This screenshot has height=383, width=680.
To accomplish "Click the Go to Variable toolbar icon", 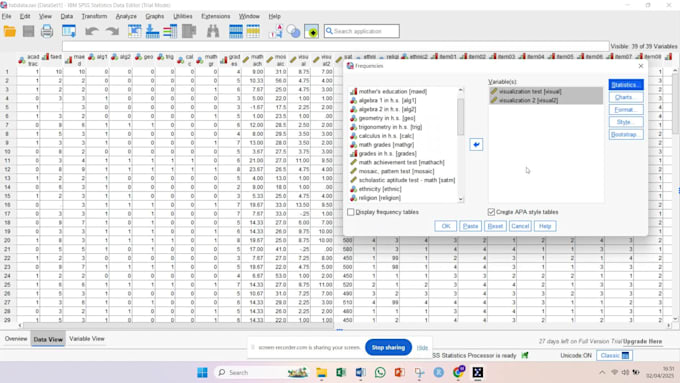I will (152, 31).
